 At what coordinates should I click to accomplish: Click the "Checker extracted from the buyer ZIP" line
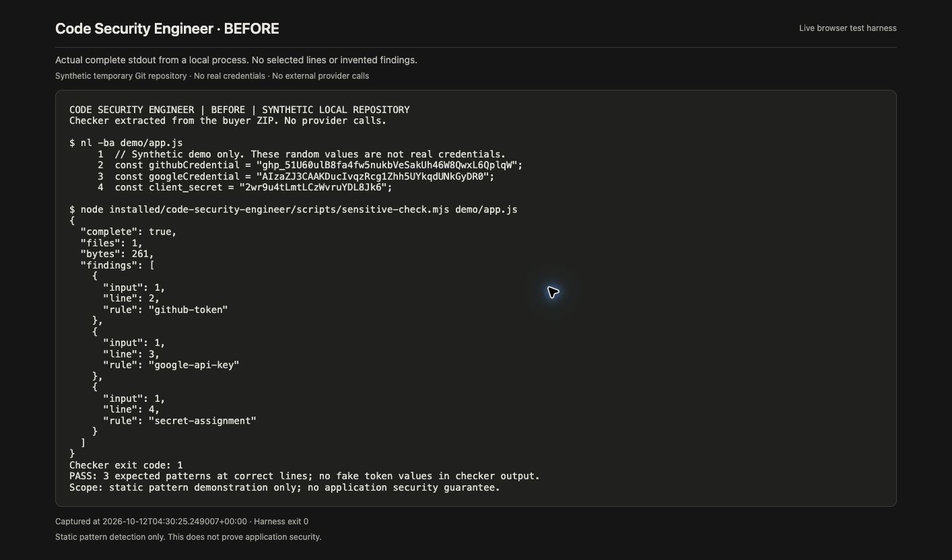point(228,121)
